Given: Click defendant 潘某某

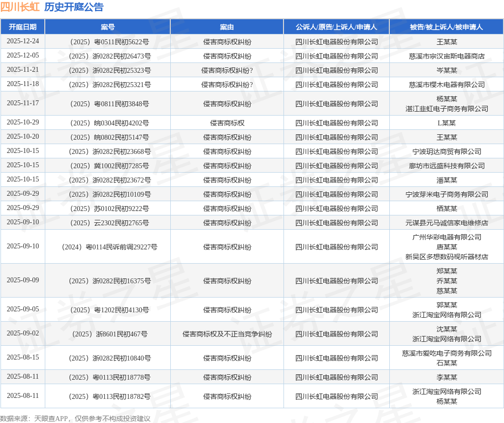Looking at the screenshot, I should 447,180.
